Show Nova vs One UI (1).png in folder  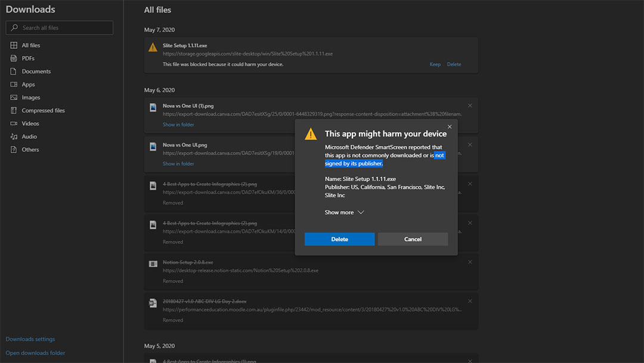[x=178, y=125]
